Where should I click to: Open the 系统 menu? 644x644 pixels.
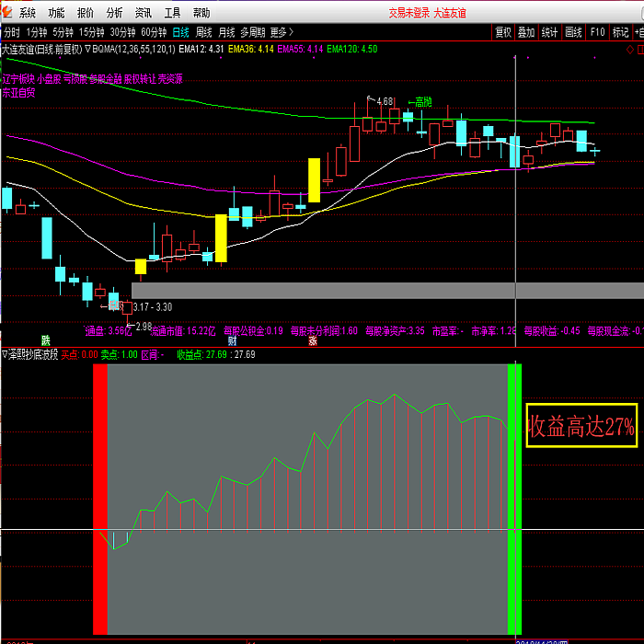click(28, 13)
